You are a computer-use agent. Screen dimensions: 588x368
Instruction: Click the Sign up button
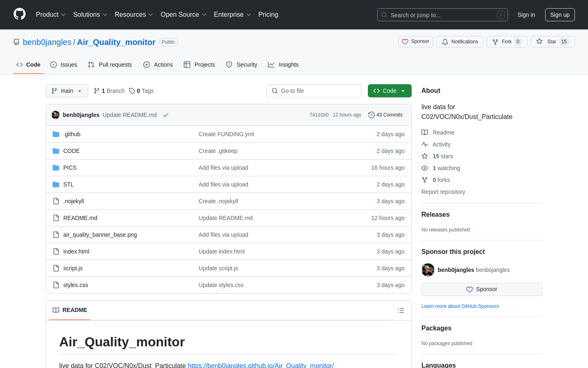click(x=560, y=15)
